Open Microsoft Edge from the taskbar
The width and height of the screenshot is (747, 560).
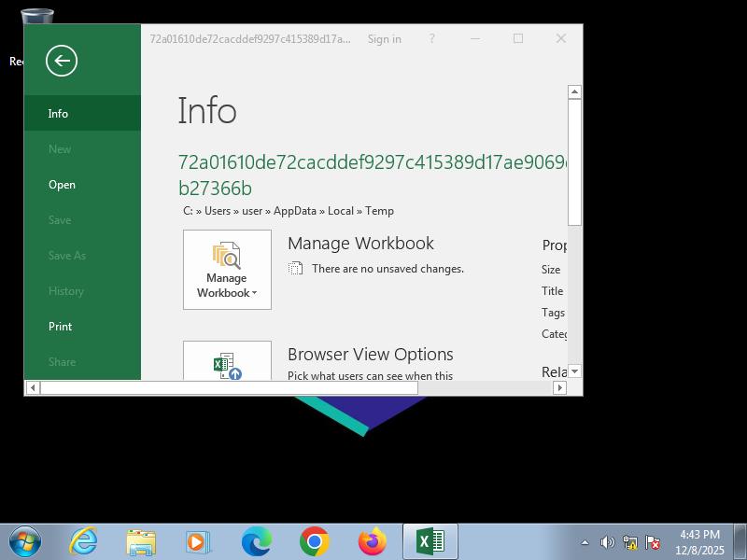coord(257,541)
